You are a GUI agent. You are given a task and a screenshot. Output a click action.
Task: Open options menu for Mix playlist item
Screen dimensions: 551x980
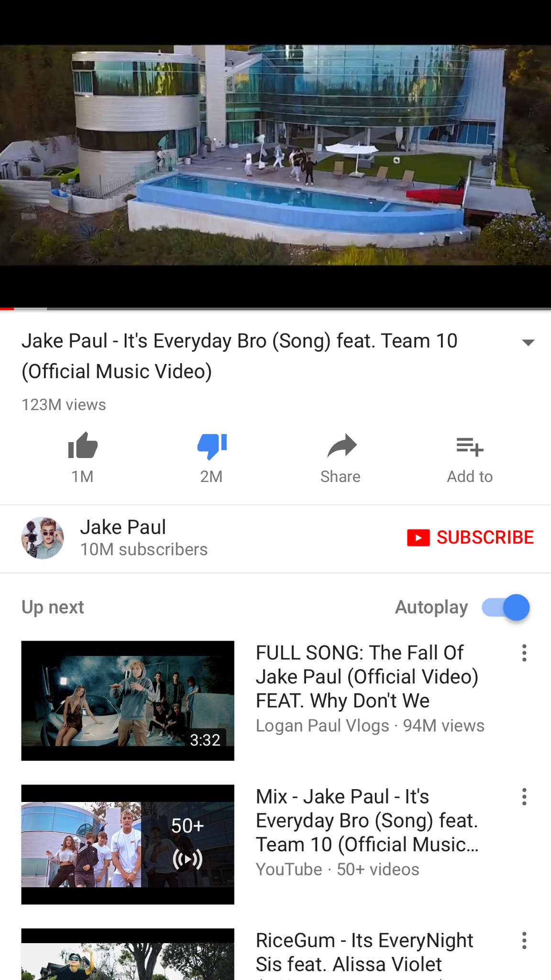(524, 797)
